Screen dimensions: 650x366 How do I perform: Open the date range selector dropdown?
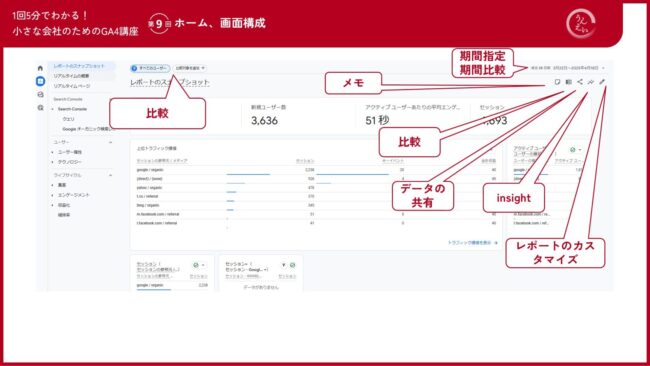click(x=567, y=68)
